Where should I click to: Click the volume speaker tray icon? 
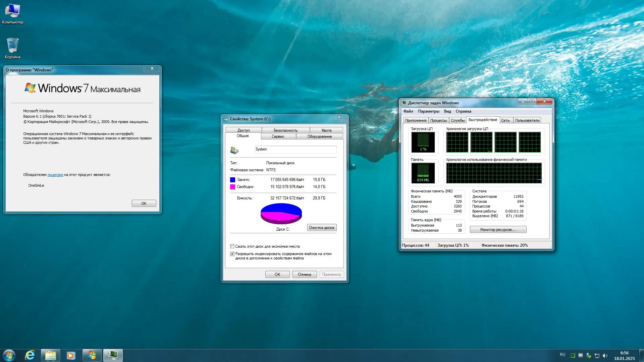(605, 356)
